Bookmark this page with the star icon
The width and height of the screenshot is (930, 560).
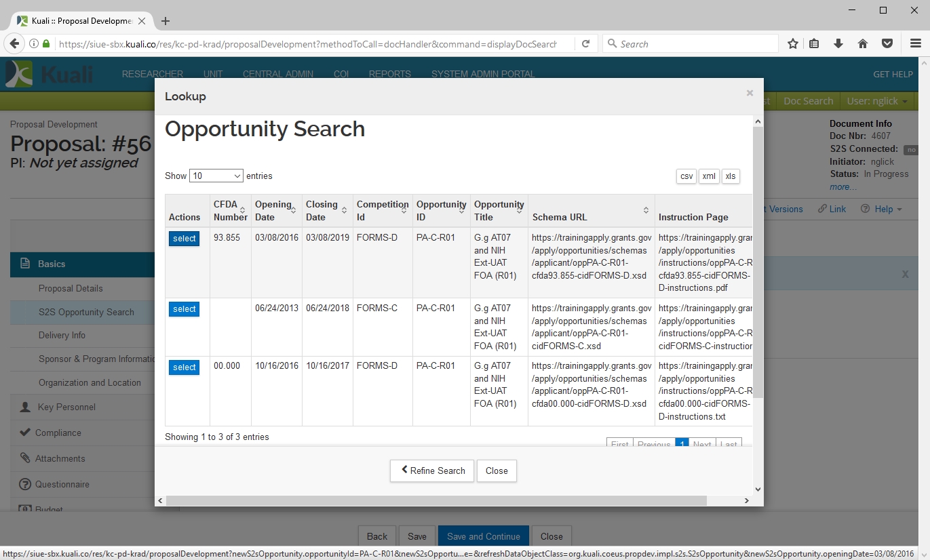pos(792,44)
